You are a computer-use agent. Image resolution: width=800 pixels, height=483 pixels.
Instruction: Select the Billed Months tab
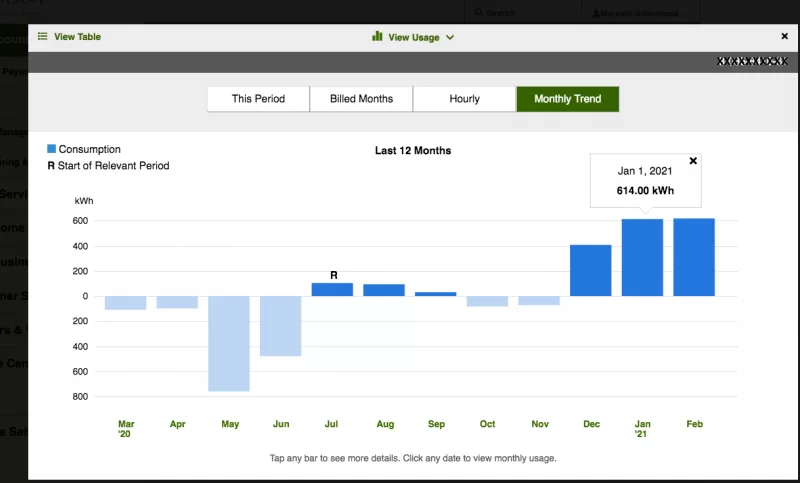(361, 99)
